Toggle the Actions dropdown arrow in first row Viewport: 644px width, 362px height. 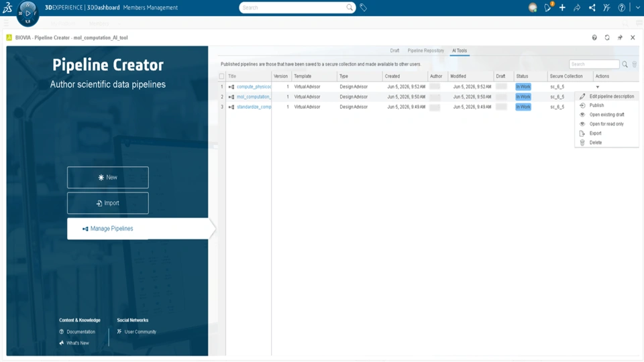(598, 87)
